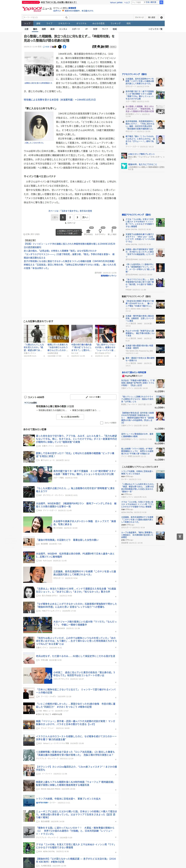The width and height of the screenshot is (186, 868).
Task: Open トランプ大統領、中南米に空母派遣 article
Action: 68,799
